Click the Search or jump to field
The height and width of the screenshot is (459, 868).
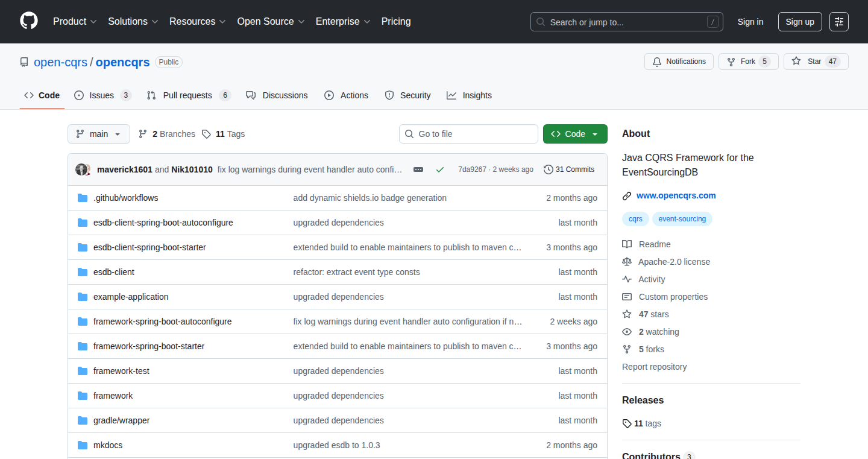click(627, 22)
